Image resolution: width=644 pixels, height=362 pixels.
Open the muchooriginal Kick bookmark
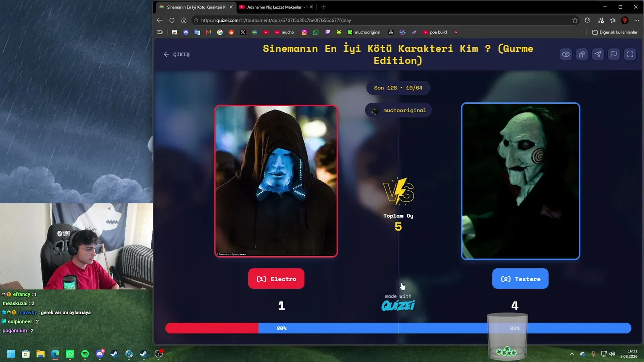coord(364,32)
